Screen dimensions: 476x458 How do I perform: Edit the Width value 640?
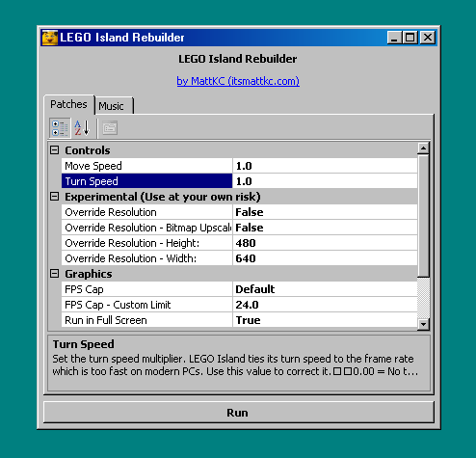tap(325, 258)
